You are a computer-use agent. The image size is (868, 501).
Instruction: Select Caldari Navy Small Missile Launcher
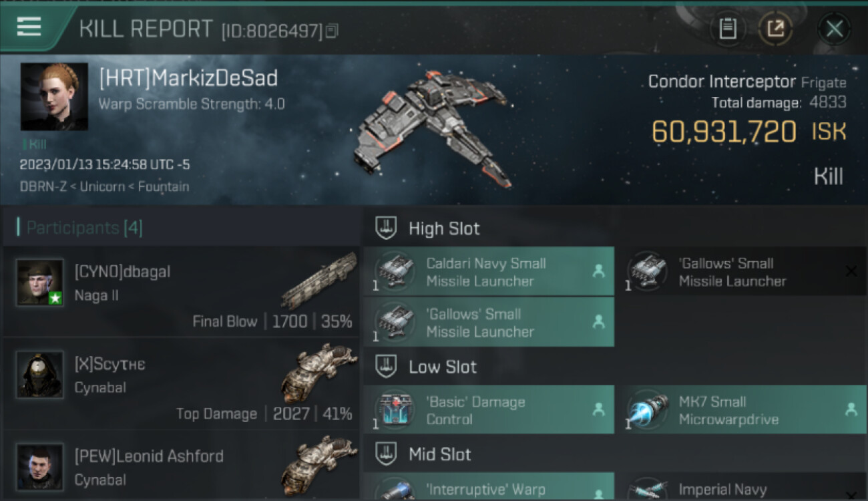tap(489, 272)
